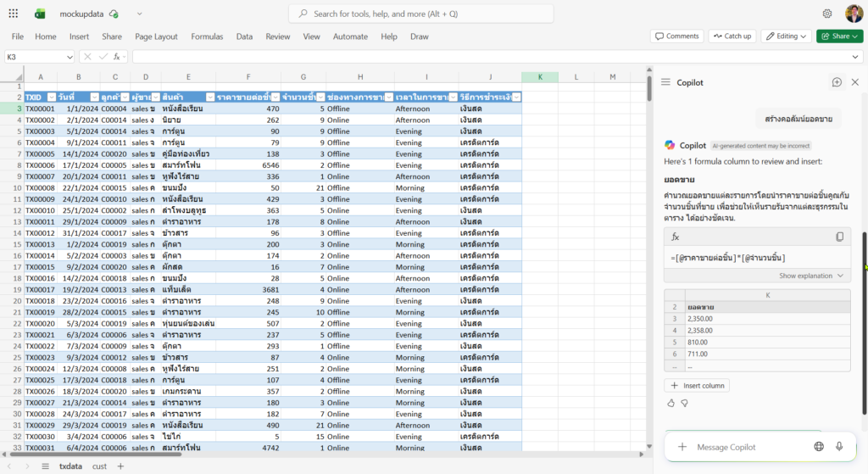The image size is (868, 474).
Task: Go to previous sheet arrow
Action: click(x=9, y=466)
